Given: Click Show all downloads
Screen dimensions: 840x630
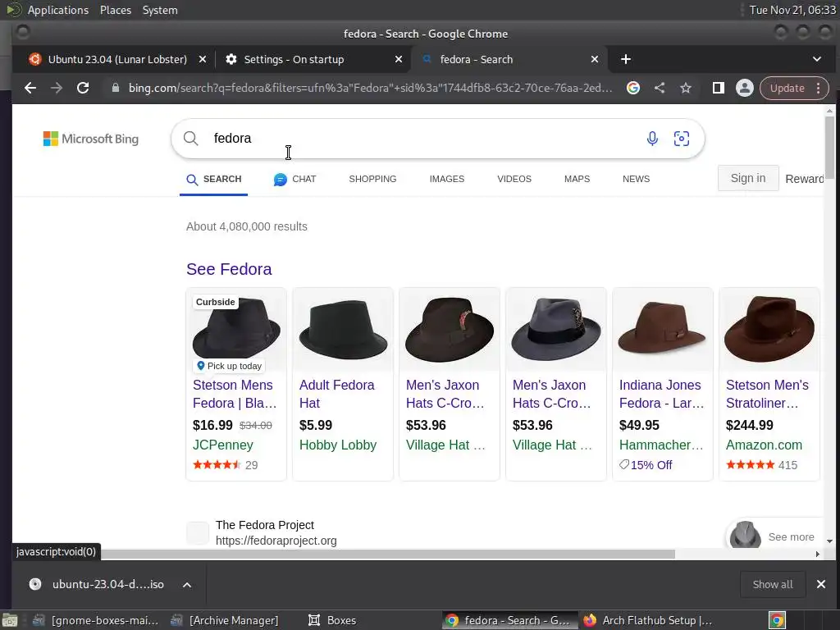Looking at the screenshot, I should 773,584.
